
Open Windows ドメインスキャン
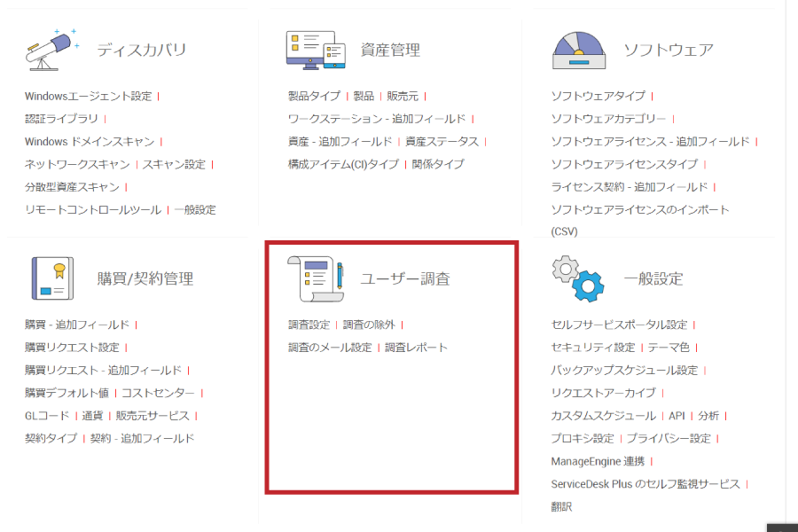coord(90,142)
